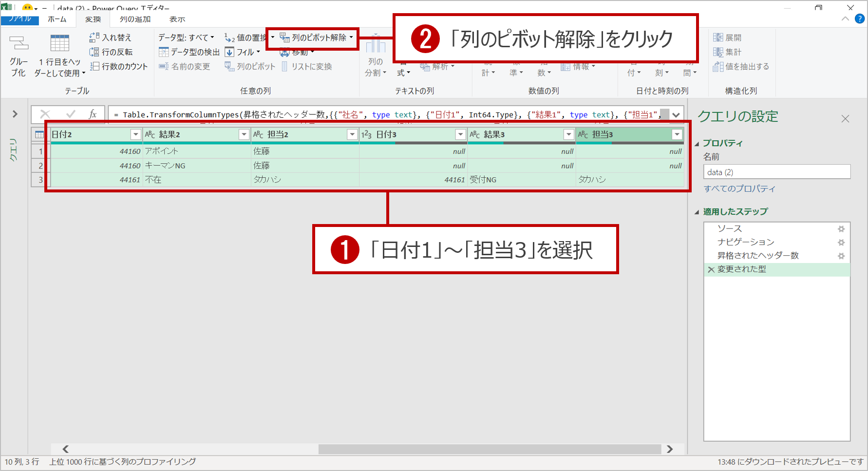The width and height of the screenshot is (868, 471).
Task: Click the Group By (グループ化) button
Action: (x=19, y=56)
